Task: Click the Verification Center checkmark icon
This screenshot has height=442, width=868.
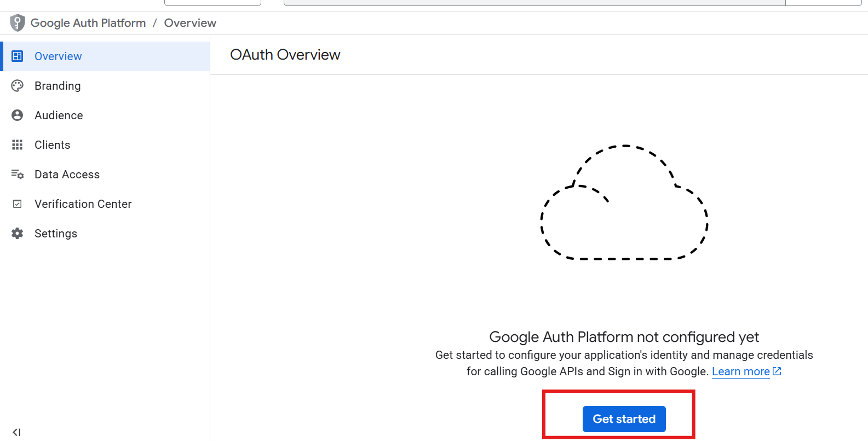Action: click(18, 204)
